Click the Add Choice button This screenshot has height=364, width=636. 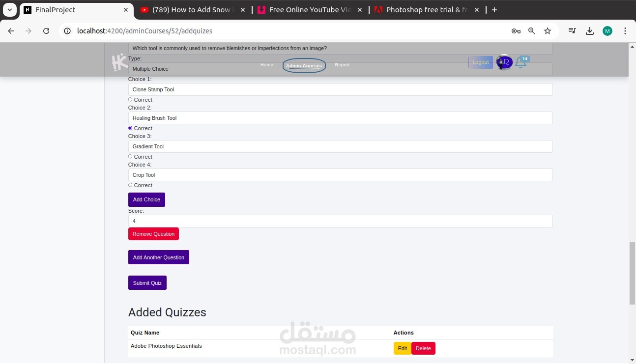point(146,199)
